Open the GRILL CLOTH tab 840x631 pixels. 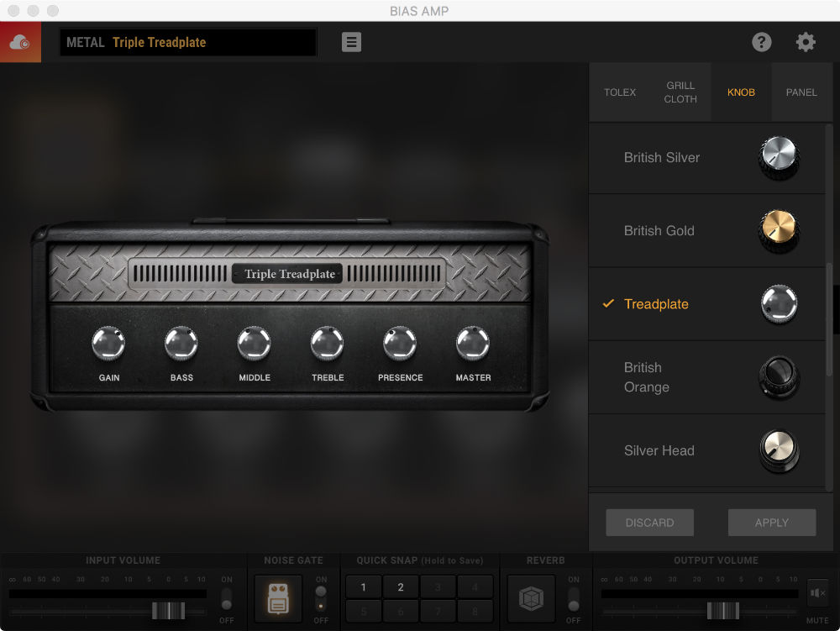point(680,92)
